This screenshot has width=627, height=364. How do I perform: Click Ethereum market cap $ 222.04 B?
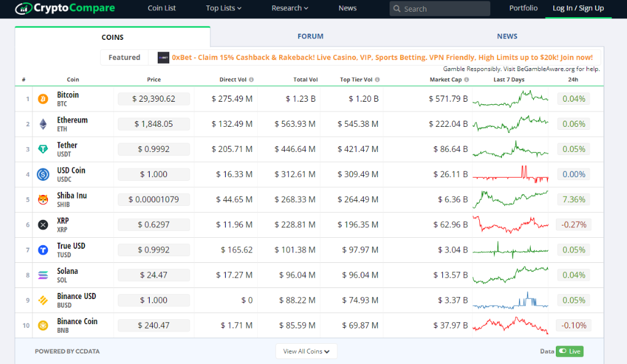[x=448, y=124]
